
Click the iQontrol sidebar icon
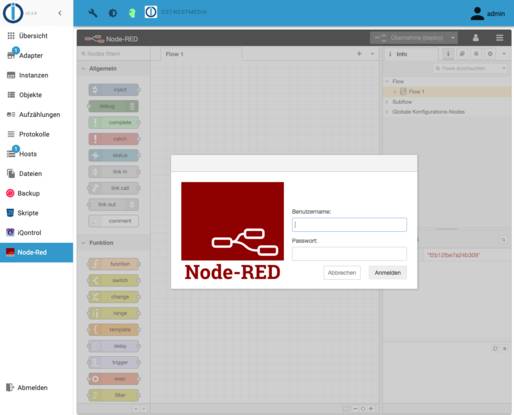click(x=10, y=232)
